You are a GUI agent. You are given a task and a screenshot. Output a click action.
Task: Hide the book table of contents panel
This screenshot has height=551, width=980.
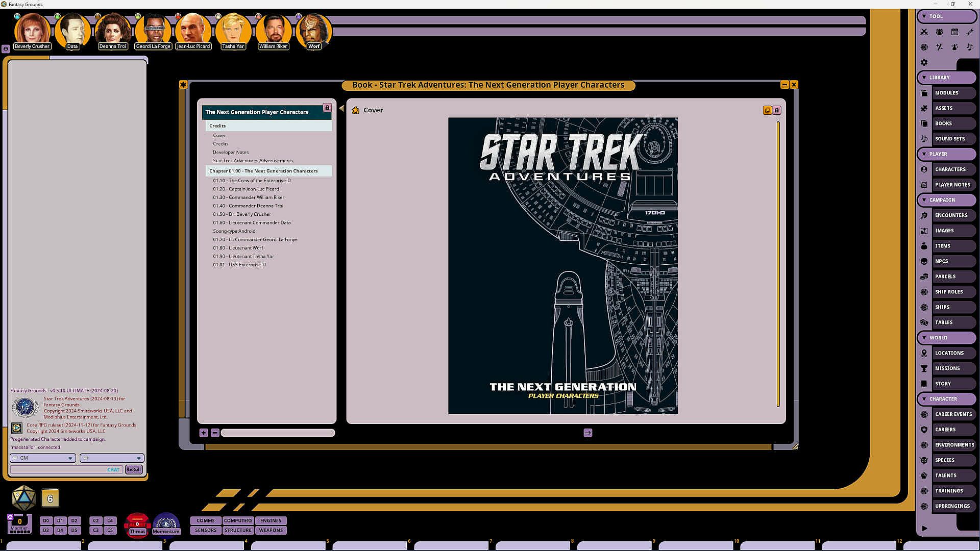pos(341,108)
